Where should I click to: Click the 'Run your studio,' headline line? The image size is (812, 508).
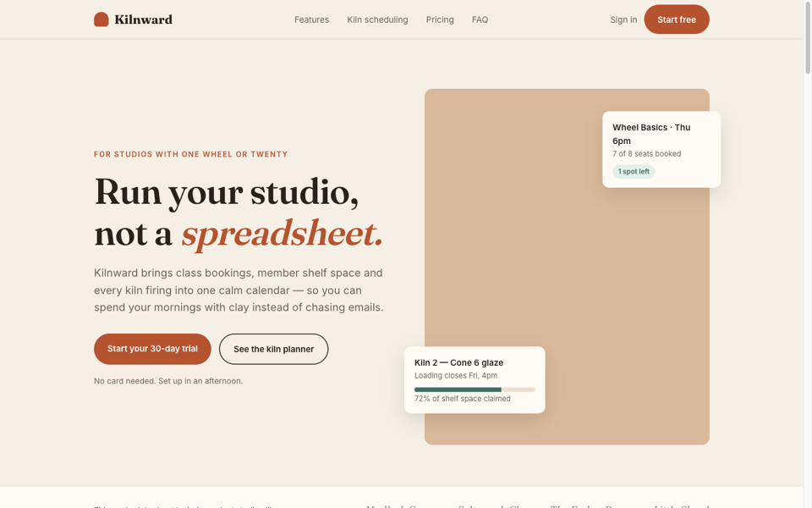[227, 193]
